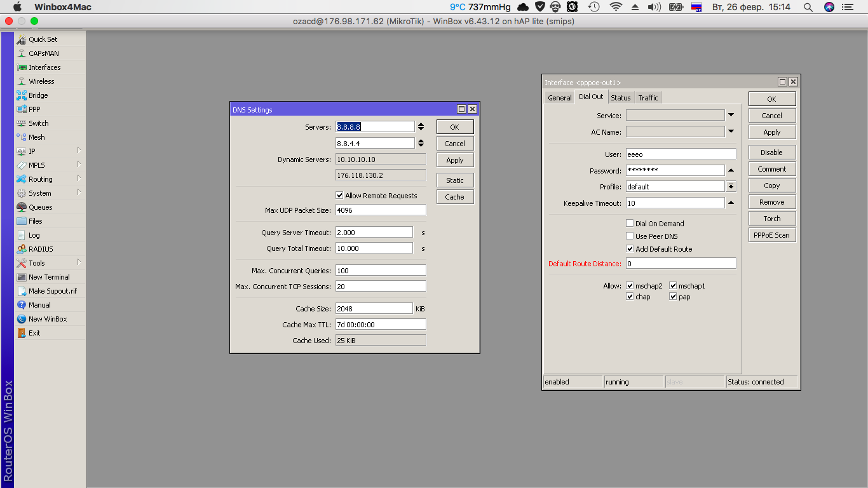Open New WinBox icon
The image size is (868, 488).
pyautogui.click(x=22, y=319)
